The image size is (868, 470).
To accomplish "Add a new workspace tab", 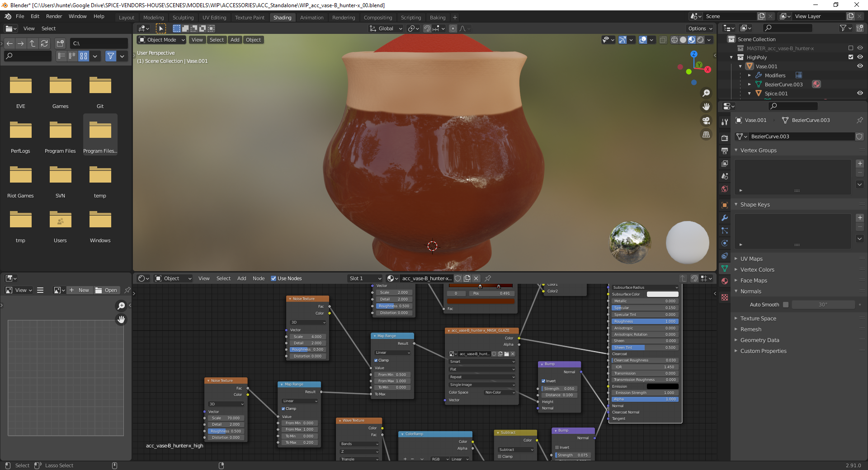I will click(x=455, y=18).
